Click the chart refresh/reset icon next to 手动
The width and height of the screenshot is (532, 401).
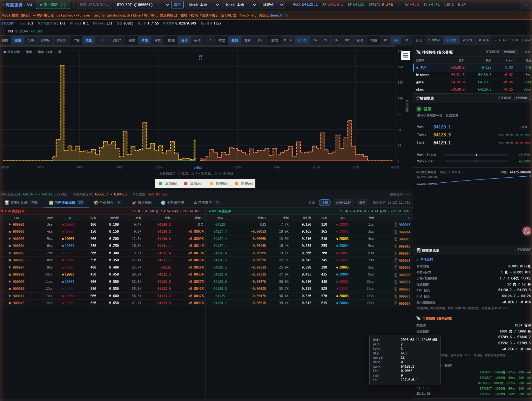pyautogui.click(x=210, y=40)
